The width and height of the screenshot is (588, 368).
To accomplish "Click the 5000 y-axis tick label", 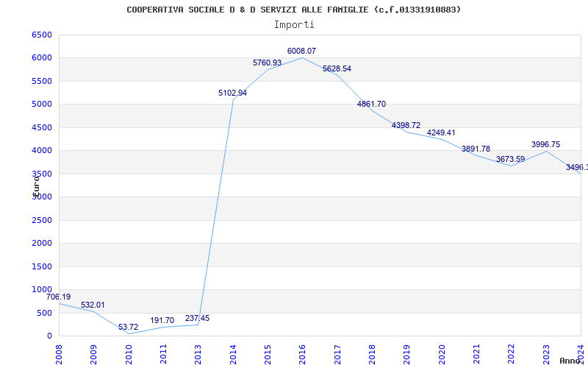I will pyautogui.click(x=42, y=104).
